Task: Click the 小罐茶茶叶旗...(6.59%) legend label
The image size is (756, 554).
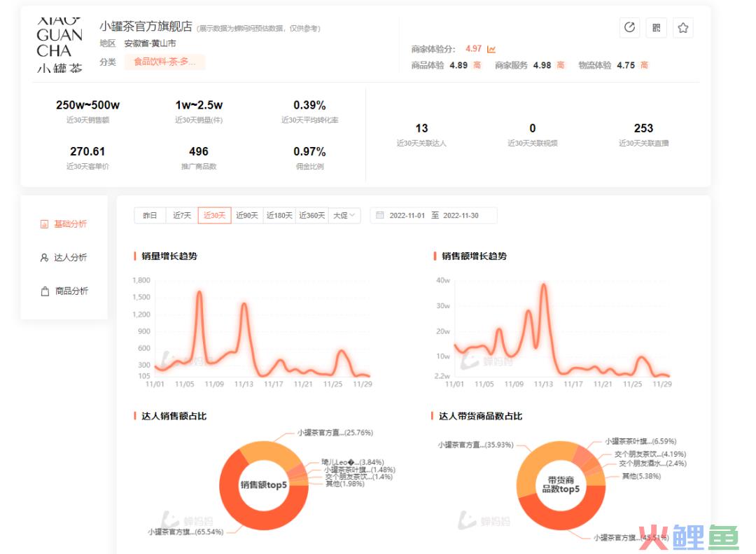Action: pyautogui.click(x=640, y=441)
